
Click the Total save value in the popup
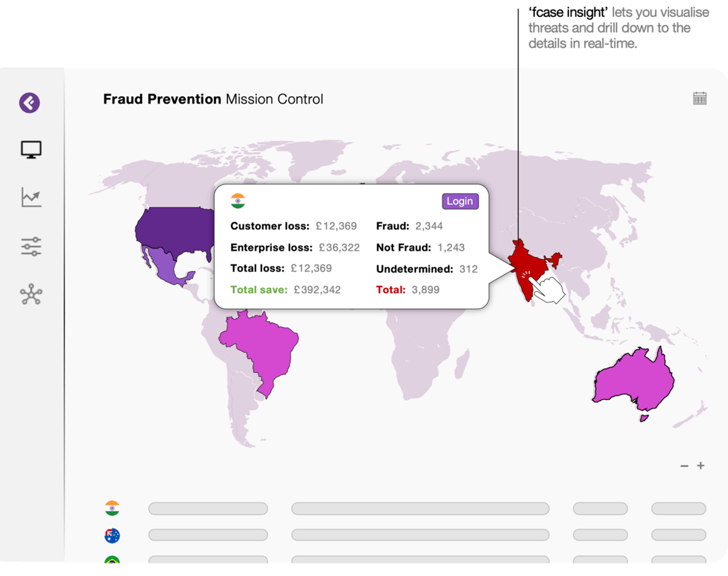click(317, 290)
